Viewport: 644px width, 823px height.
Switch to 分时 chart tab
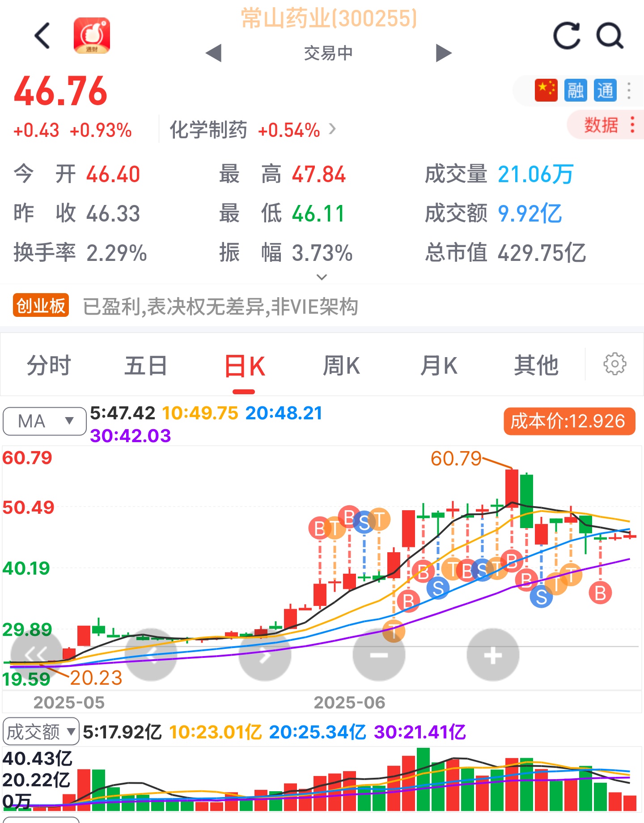49,366
